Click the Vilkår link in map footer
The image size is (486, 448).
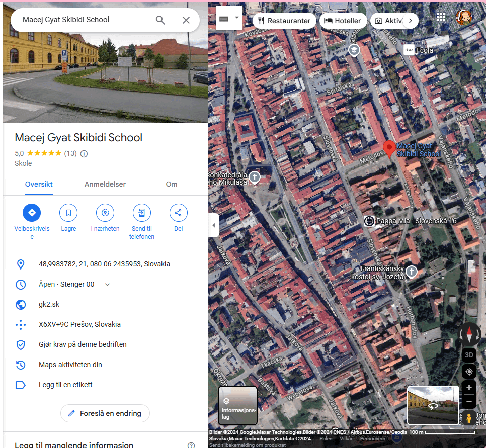(346, 439)
